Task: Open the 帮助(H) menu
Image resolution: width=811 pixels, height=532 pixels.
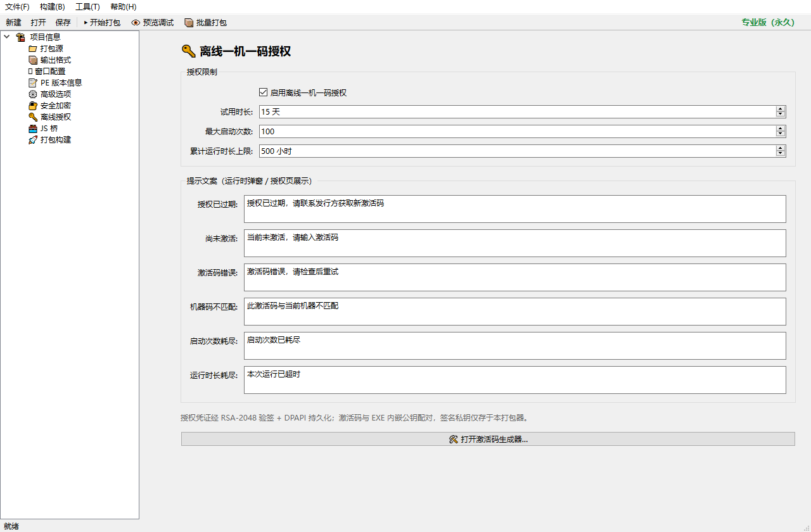Action: point(123,7)
